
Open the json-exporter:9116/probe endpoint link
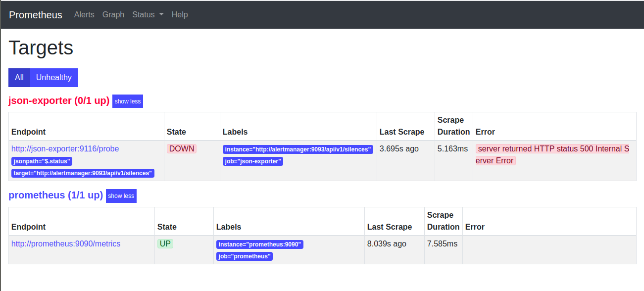pos(65,148)
